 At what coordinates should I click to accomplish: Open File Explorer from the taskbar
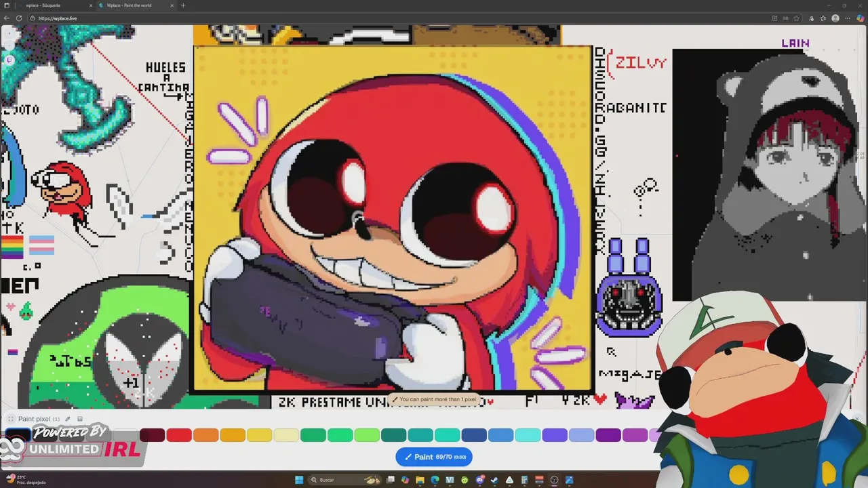click(420, 480)
